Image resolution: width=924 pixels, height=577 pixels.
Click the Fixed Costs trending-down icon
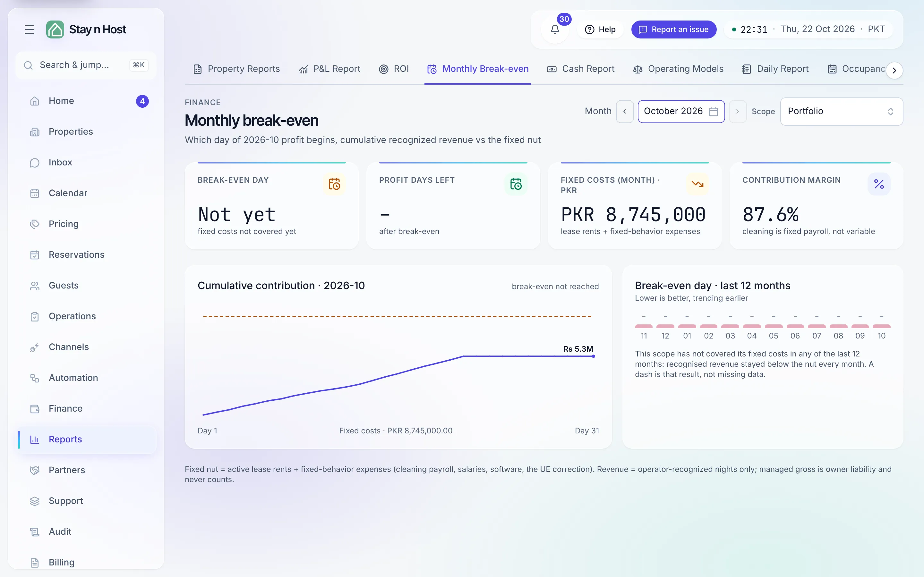[697, 184]
